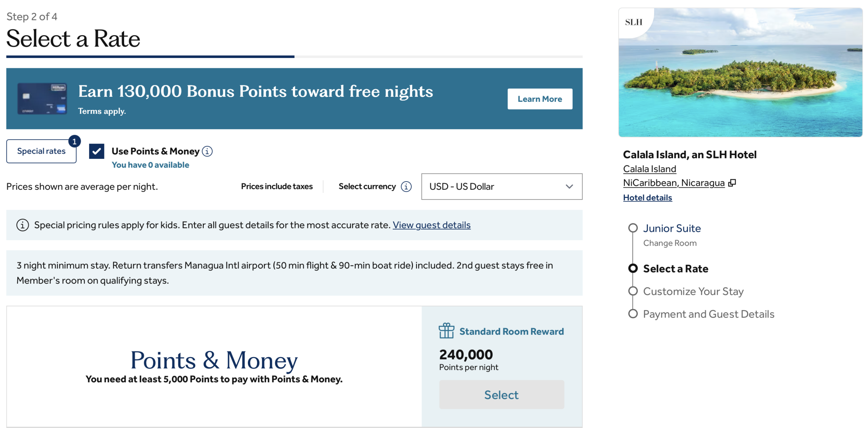Open the USD - US Dollar currency dropdown
Image resolution: width=868 pixels, height=428 pixels.
tap(501, 186)
